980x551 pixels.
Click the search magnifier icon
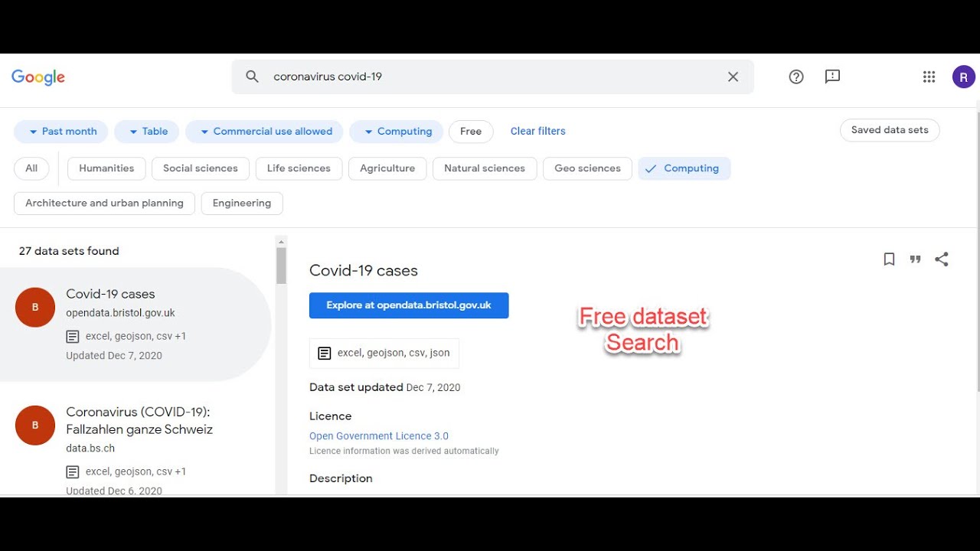click(252, 77)
